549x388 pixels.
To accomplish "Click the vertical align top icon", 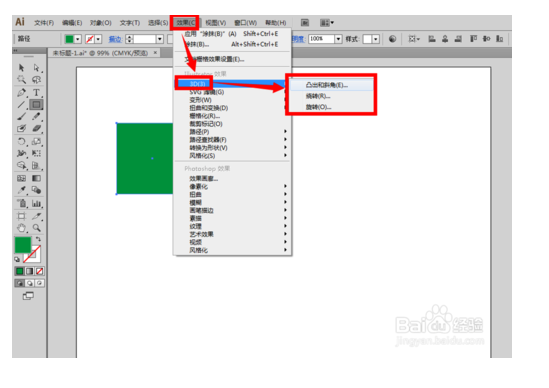I will coord(473,39).
